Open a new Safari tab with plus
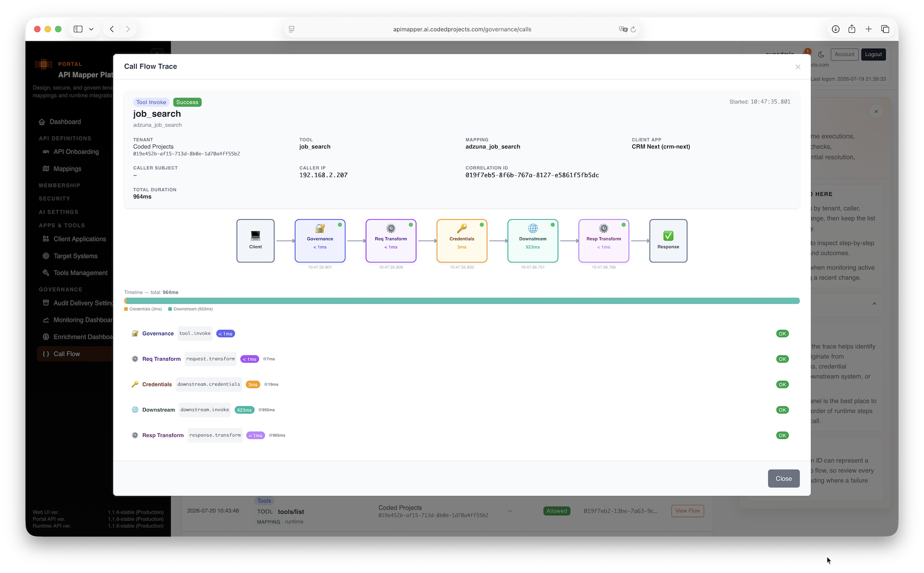The width and height of the screenshot is (924, 573). [x=868, y=29]
